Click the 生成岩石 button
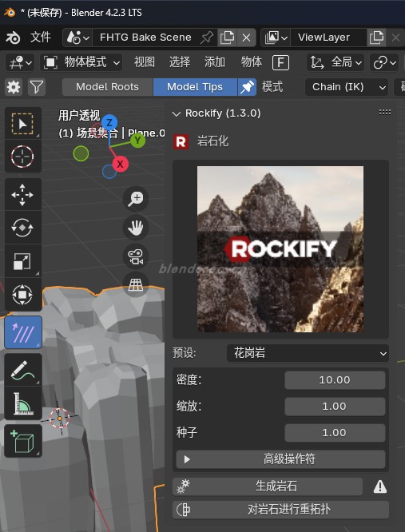Screen dimensions: 405x532 tap(268, 486)
